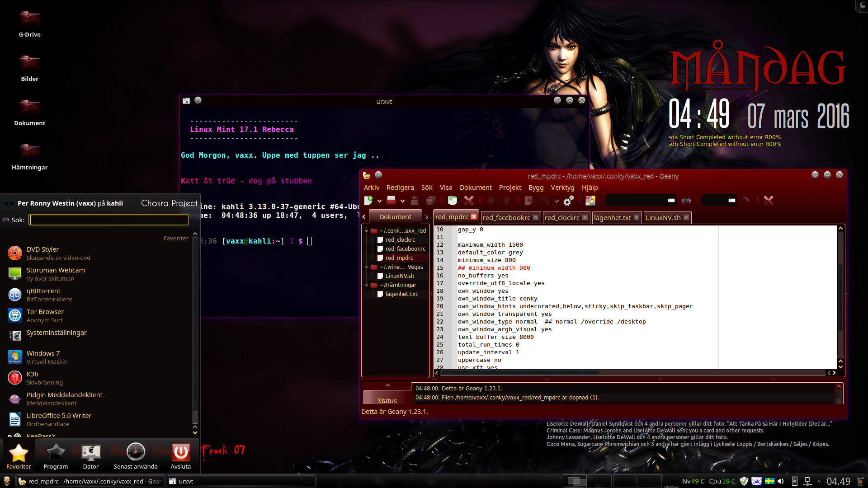This screenshot has height=488, width=868.
Task: Switch to the red_facebookrc tab
Action: tap(506, 218)
